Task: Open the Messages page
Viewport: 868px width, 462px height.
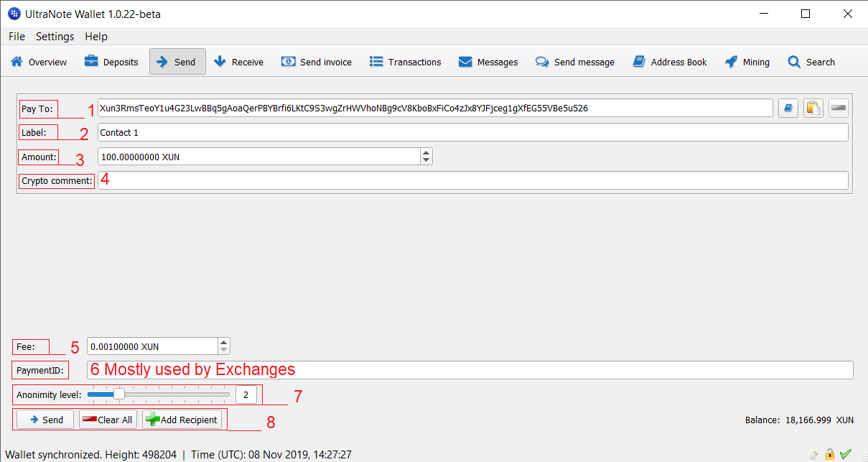Action: pos(488,62)
